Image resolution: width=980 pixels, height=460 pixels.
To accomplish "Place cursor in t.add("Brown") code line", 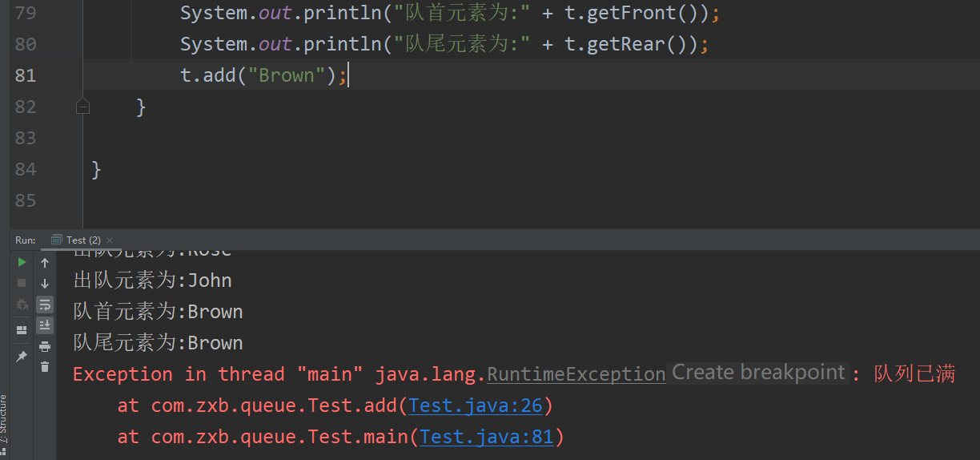I will [263, 75].
